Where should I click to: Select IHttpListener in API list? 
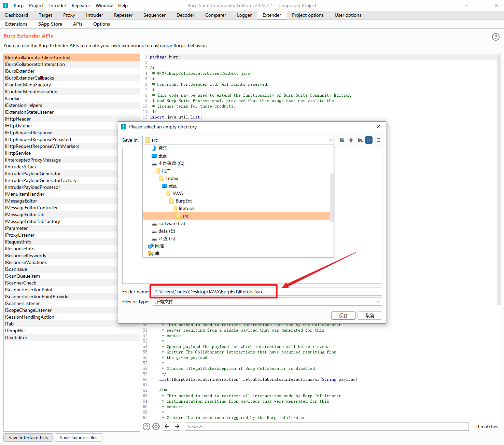pyautogui.click(x=61, y=126)
